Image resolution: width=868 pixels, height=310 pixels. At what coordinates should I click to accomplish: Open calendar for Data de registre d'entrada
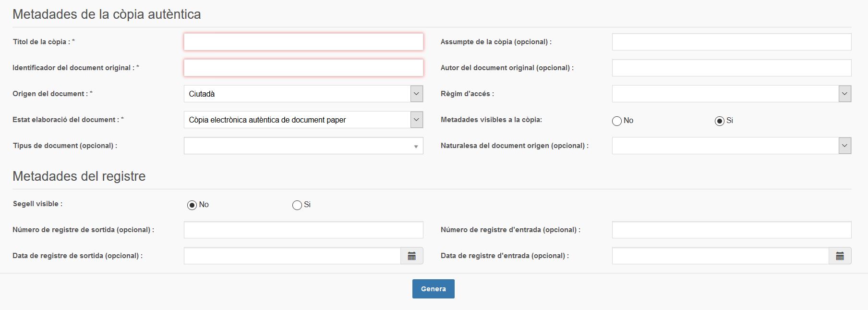[840, 256]
